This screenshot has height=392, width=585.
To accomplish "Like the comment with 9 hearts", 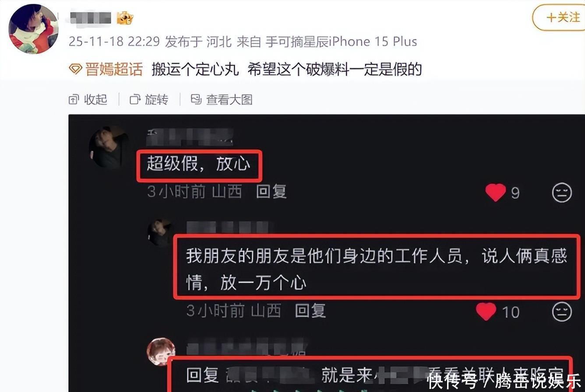I will pyautogui.click(x=496, y=192).
